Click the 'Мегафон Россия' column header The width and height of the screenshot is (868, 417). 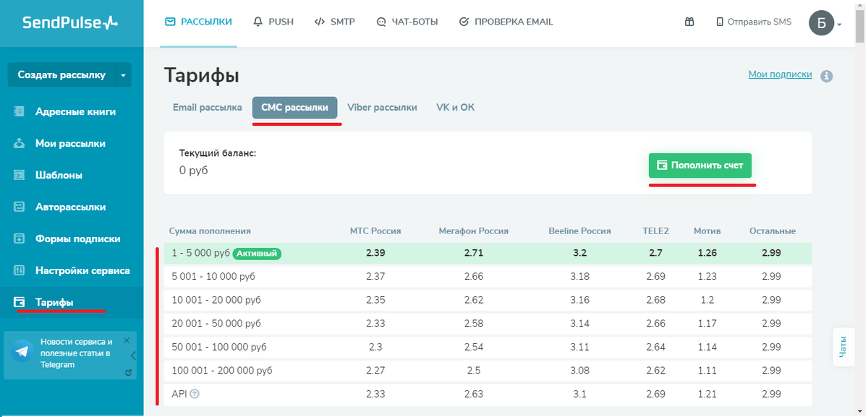474,231
